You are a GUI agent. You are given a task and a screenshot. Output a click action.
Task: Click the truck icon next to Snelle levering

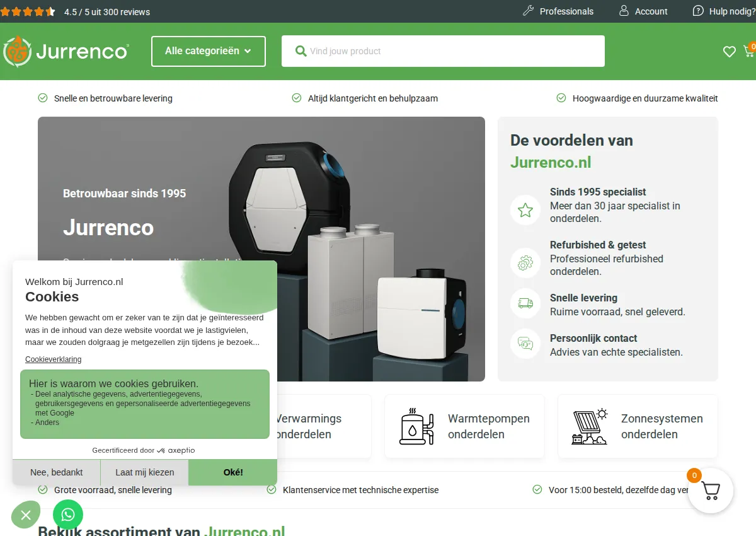click(525, 303)
